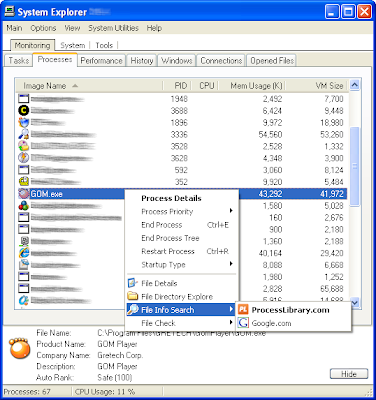Image resolution: width=376 pixels, height=400 pixels.
Task: Click the icon of process PID 592
Action: (x=23, y=170)
